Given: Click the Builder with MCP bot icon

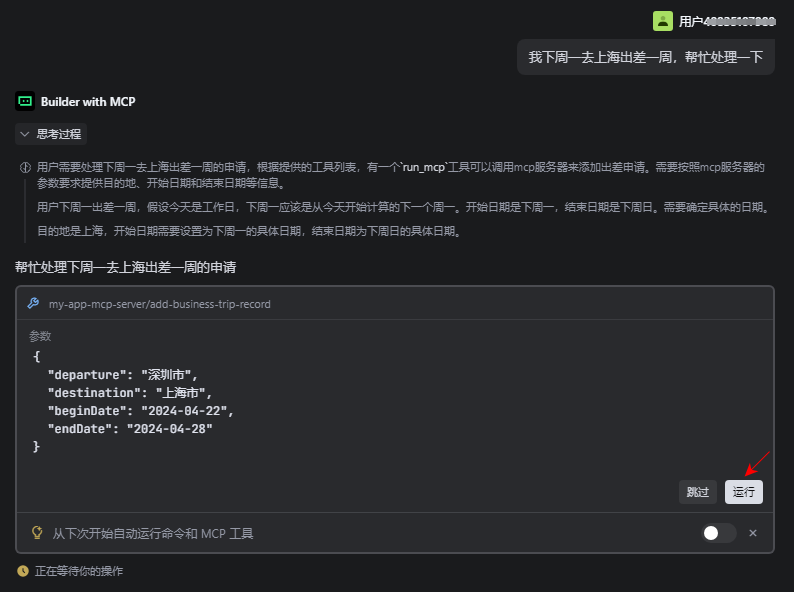Looking at the screenshot, I should (25, 101).
